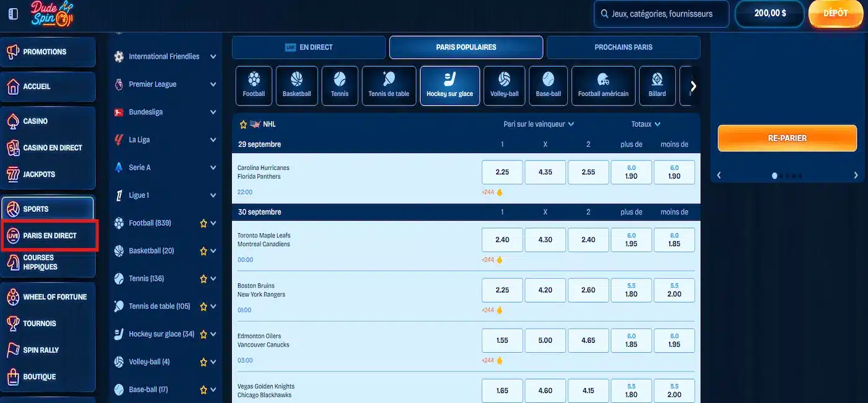The width and height of the screenshot is (868, 403).
Task: Open the Boston Bruins vs New York Rangers match
Action: tap(261, 290)
